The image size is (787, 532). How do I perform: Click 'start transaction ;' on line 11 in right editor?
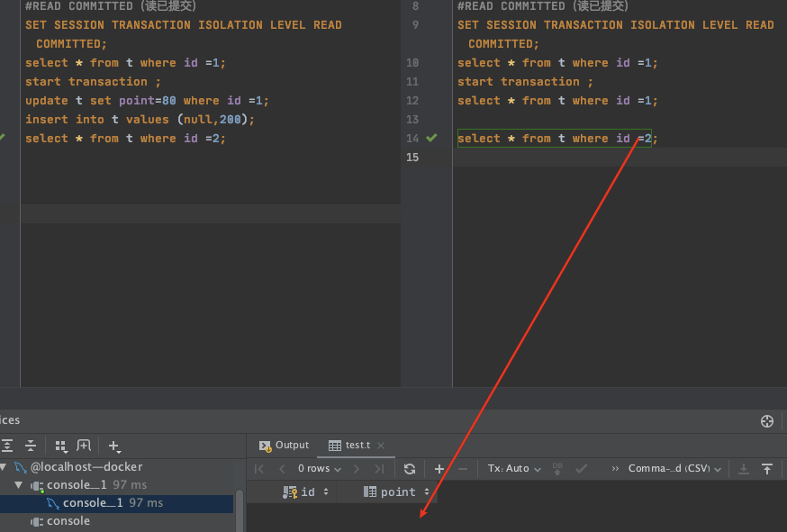(x=525, y=82)
